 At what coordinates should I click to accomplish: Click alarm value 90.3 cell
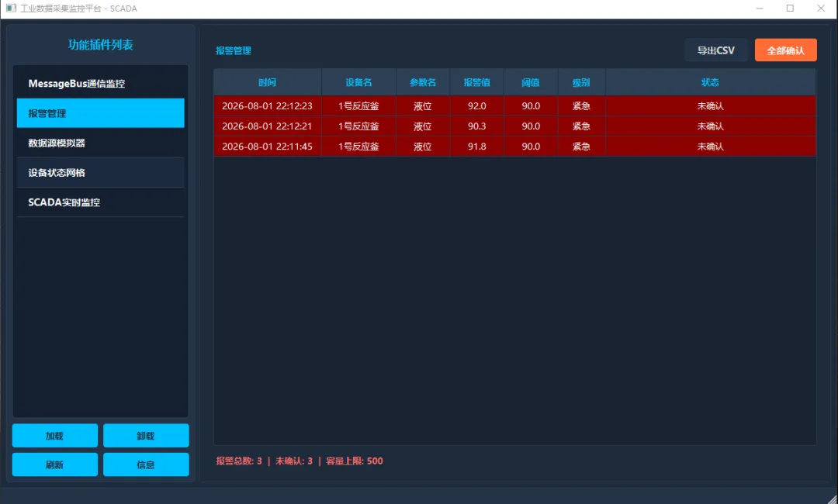pos(476,126)
